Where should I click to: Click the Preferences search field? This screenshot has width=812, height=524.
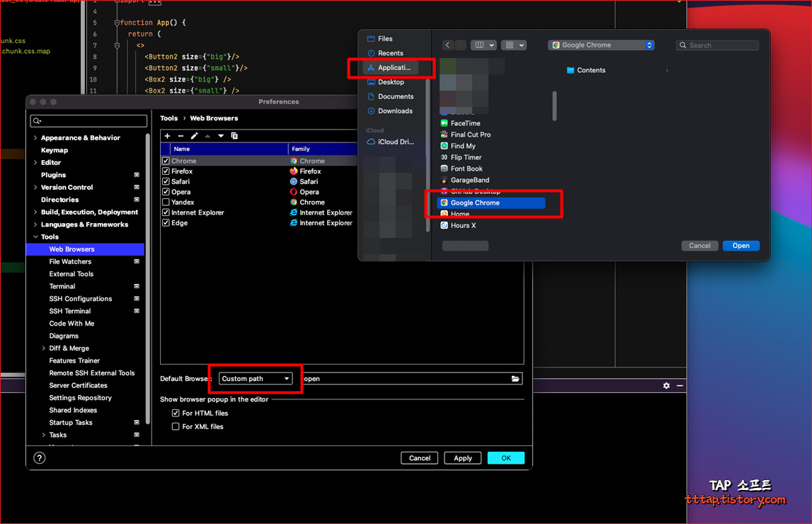click(88, 120)
